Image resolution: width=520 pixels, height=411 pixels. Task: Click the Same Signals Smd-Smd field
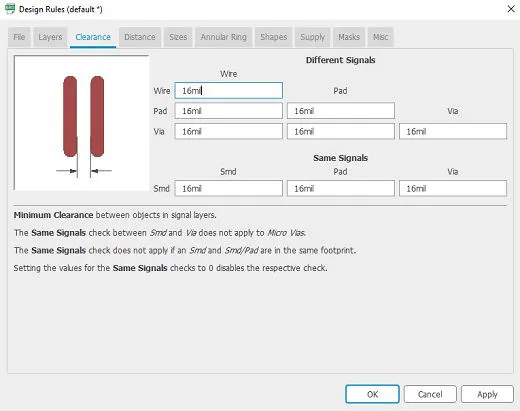[229, 189]
